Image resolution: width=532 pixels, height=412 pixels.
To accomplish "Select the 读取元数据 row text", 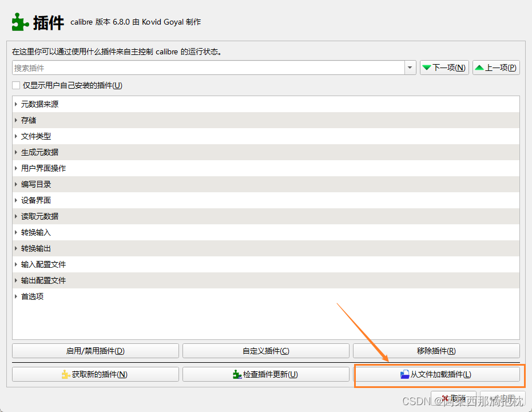I will [x=39, y=216].
